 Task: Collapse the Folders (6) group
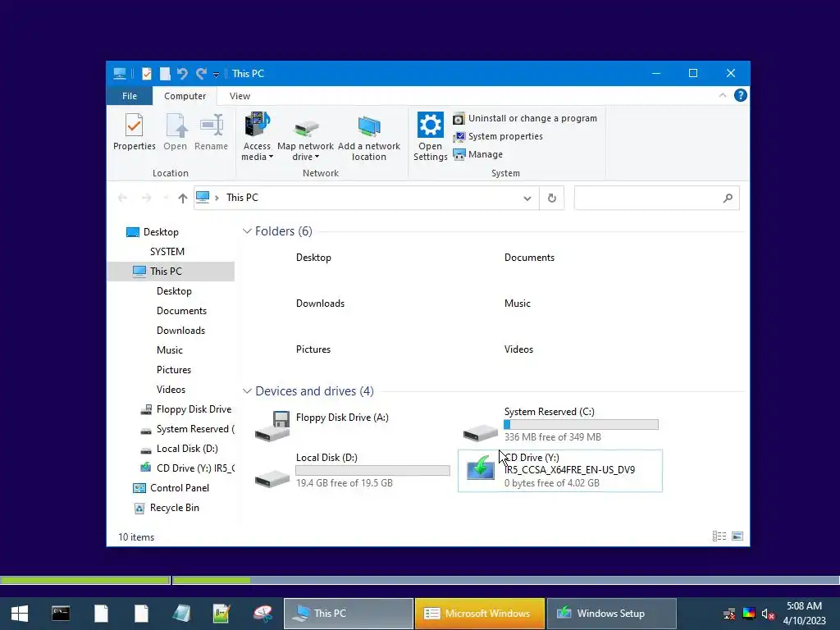click(x=247, y=231)
